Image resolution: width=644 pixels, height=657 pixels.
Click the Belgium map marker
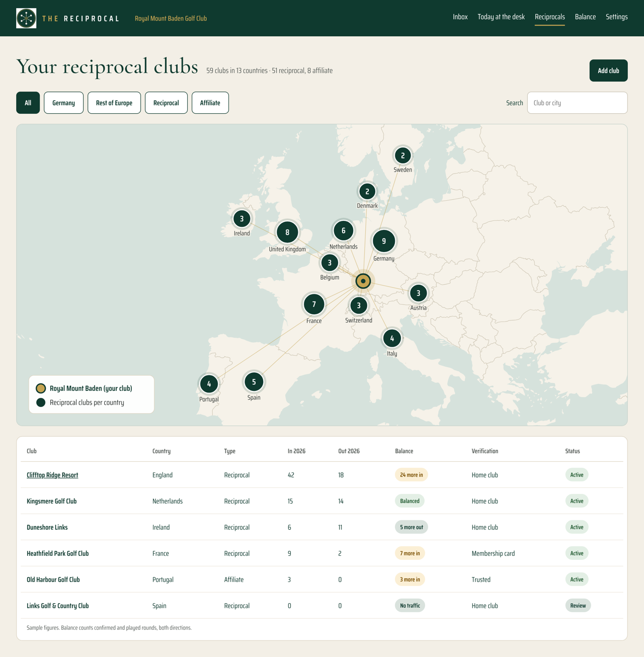click(x=330, y=263)
